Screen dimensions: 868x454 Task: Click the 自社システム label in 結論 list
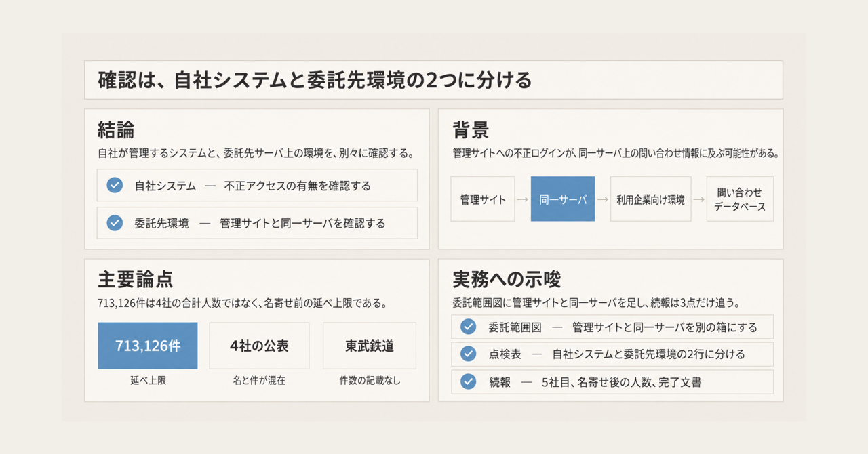point(165,186)
